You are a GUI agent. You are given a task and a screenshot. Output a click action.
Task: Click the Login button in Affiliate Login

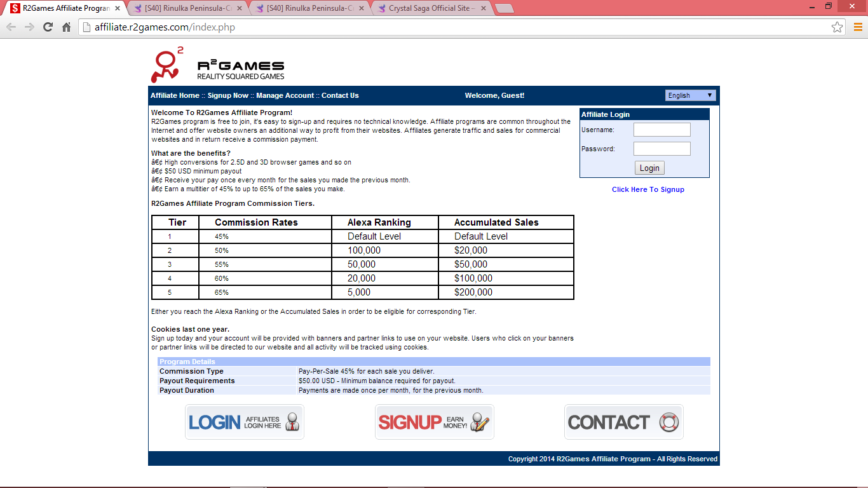[x=649, y=168]
